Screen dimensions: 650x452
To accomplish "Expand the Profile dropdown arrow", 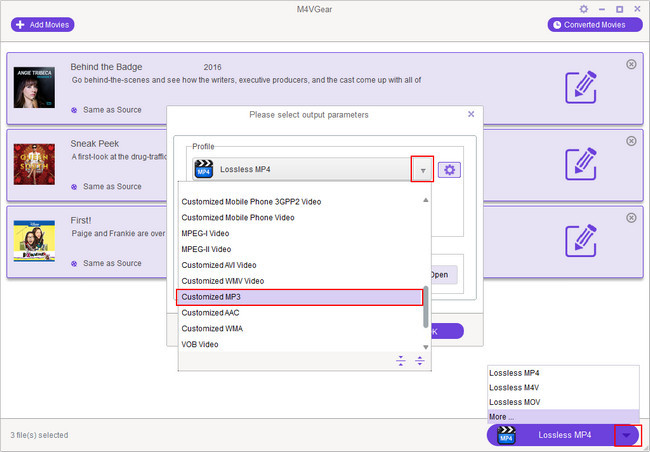I will pyautogui.click(x=422, y=169).
